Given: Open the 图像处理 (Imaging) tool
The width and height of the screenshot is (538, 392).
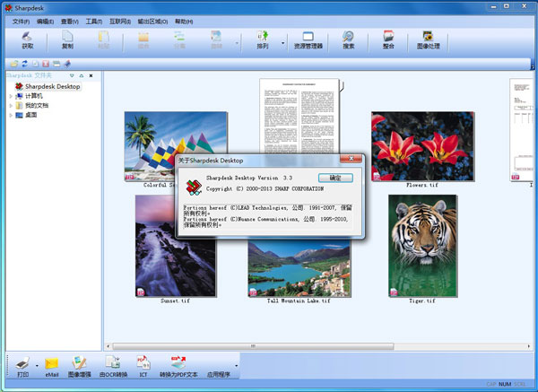Looking at the screenshot, I should point(429,39).
